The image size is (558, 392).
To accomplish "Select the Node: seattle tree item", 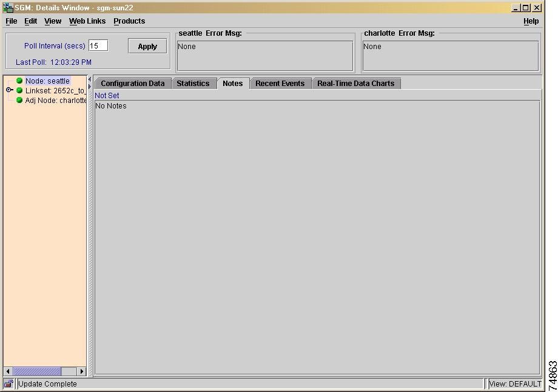I will click(48, 81).
